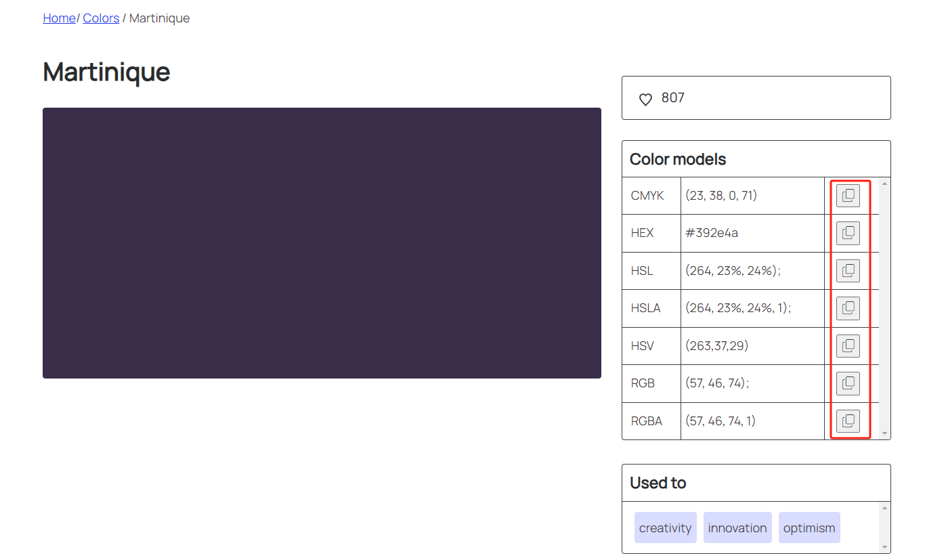Screen dimensions: 946x560
Task: Click the (263,37,29) value
Action: 717,346
